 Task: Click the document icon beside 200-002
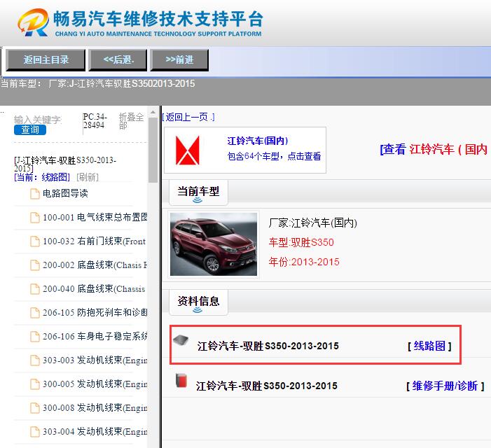point(35,265)
